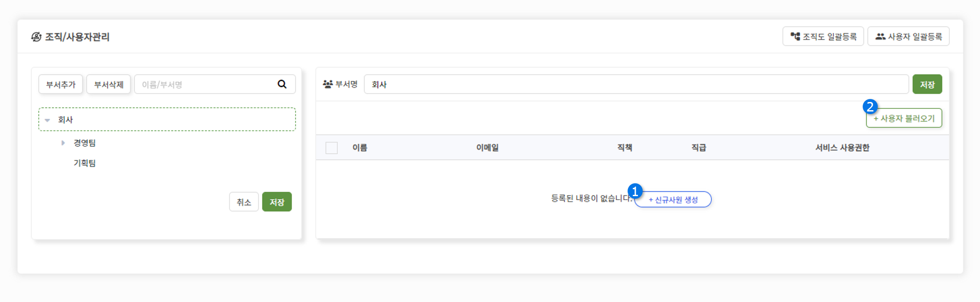Image resolution: width=980 pixels, height=302 pixels.
Task: Click the 직급 column header
Action: pos(699,148)
